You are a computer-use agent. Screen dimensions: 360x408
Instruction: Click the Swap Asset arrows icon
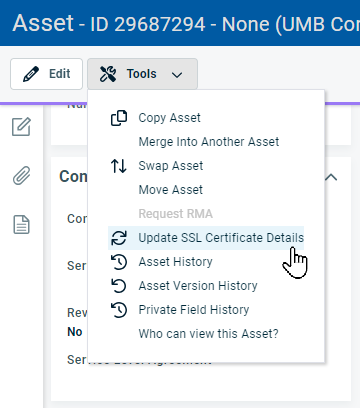click(119, 166)
